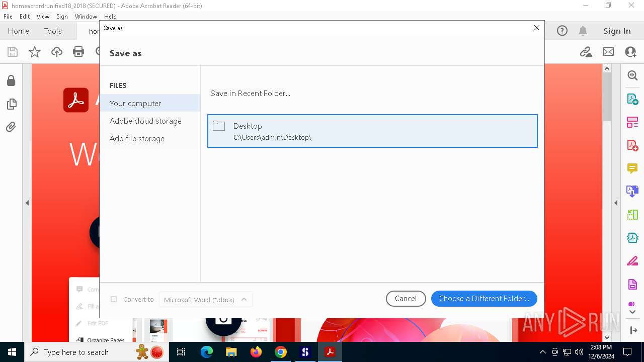This screenshot has width=644, height=362.
Task: Click the Task View taskbar icon
Action: pyautogui.click(x=182, y=352)
